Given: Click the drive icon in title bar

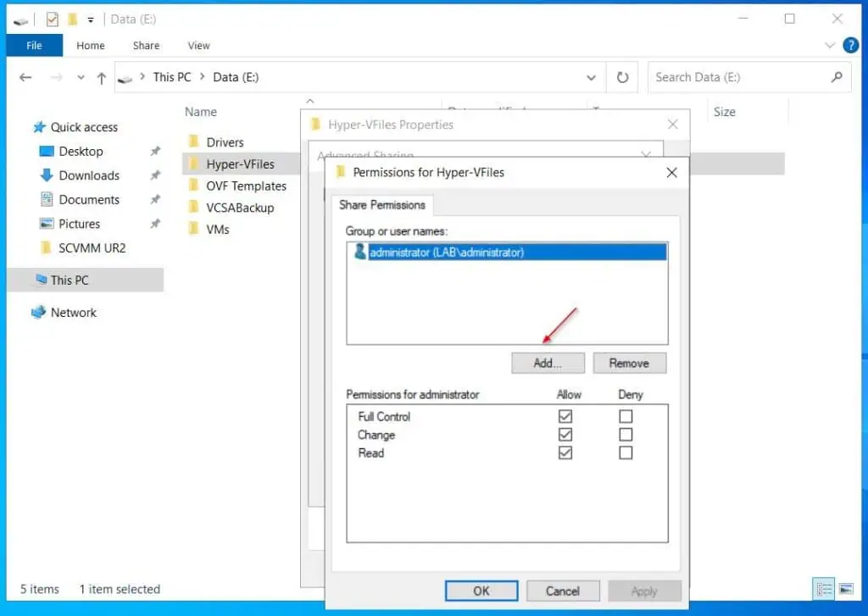Looking at the screenshot, I should [20, 21].
